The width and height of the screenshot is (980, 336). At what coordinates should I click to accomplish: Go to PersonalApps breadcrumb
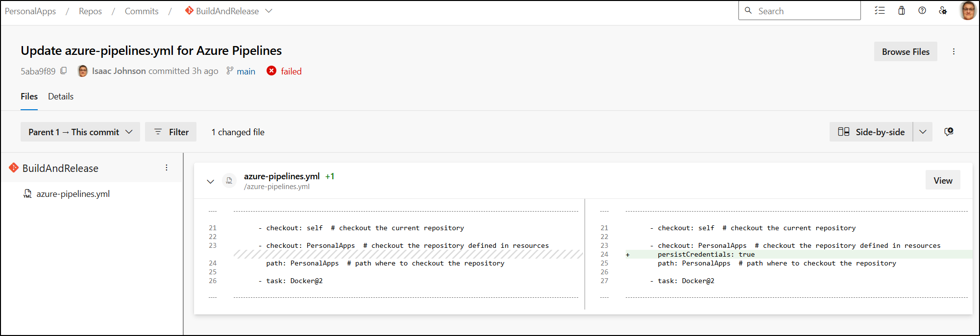coord(30,11)
